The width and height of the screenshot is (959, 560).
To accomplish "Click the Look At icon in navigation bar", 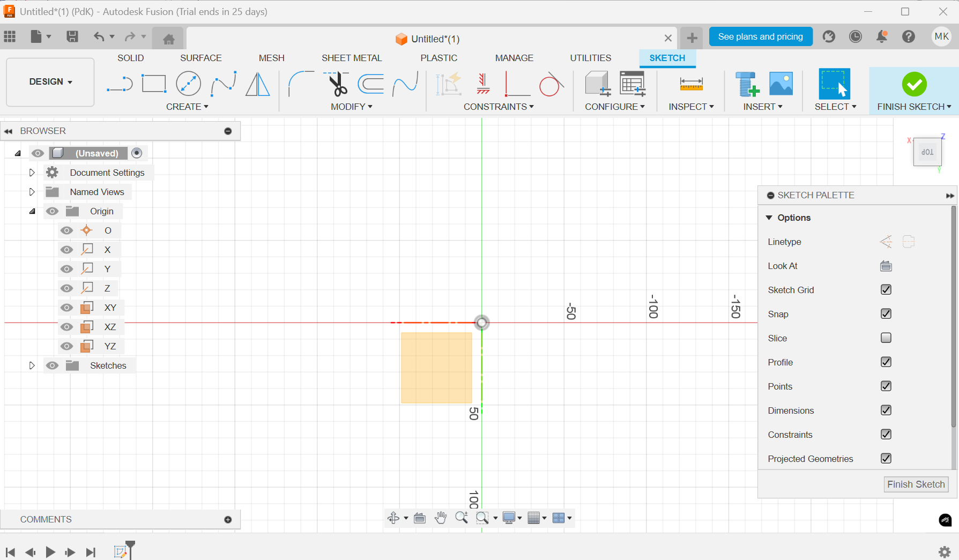I will pyautogui.click(x=420, y=518).
